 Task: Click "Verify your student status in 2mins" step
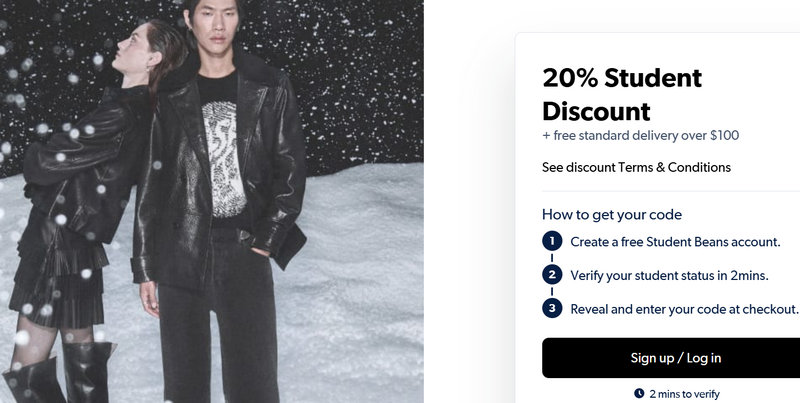(669, 275)
